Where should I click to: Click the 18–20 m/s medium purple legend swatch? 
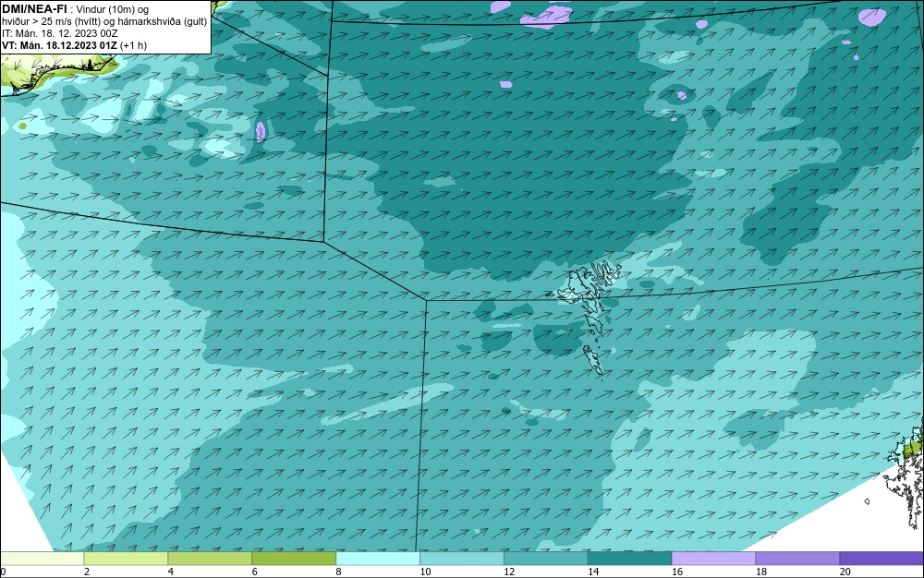click(x=797, y=558)
